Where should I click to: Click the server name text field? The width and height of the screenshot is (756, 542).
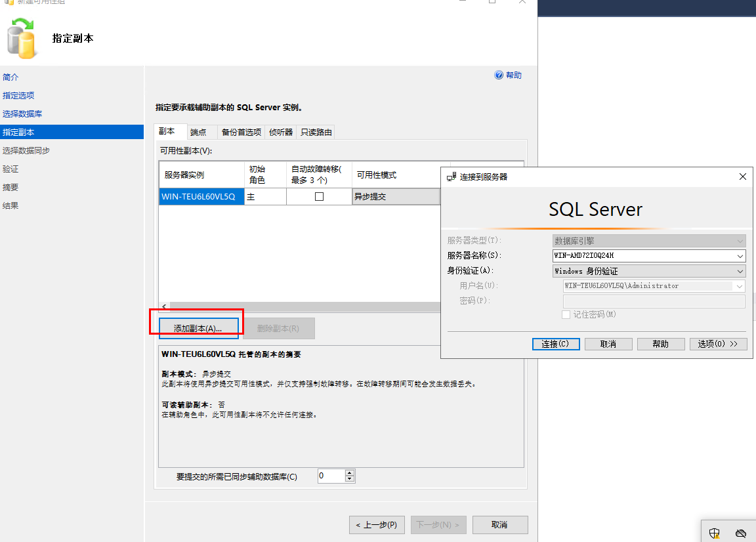[x=644, y=255]
